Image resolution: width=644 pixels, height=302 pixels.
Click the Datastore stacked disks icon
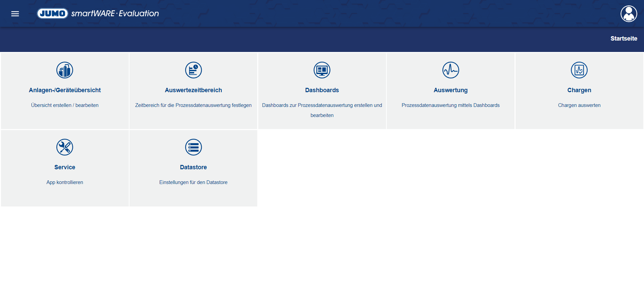coord(194,147)
